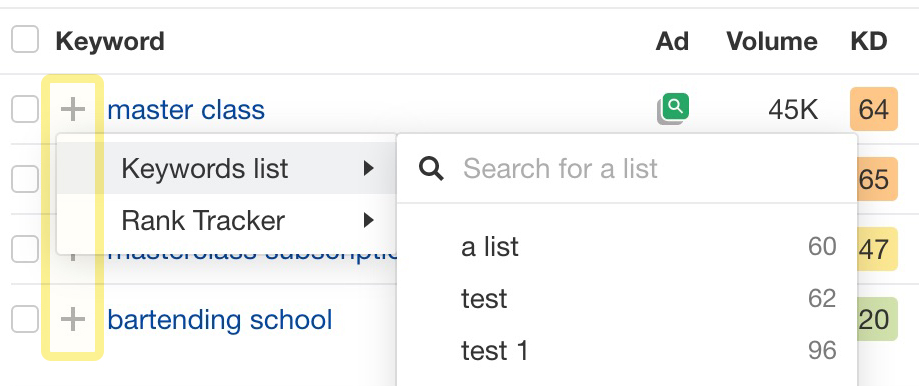Screen dimensions: 919x386
Task: Click the KD 47 badge
Action: click(x=873, y=249)
